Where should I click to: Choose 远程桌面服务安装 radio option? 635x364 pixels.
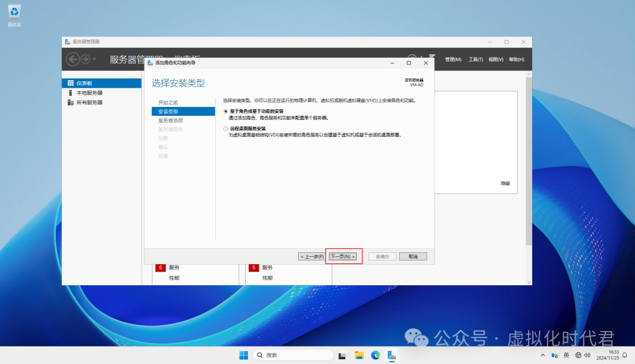226,129
